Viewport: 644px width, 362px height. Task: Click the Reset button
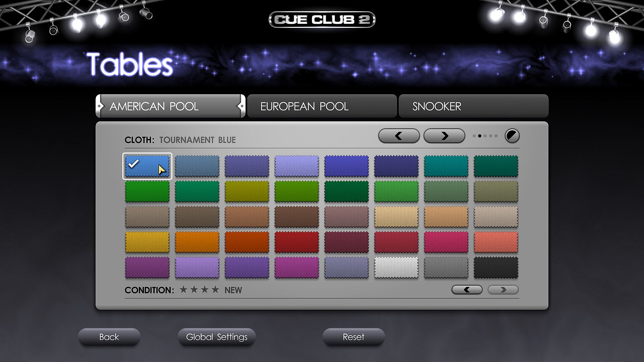point(353,337)
